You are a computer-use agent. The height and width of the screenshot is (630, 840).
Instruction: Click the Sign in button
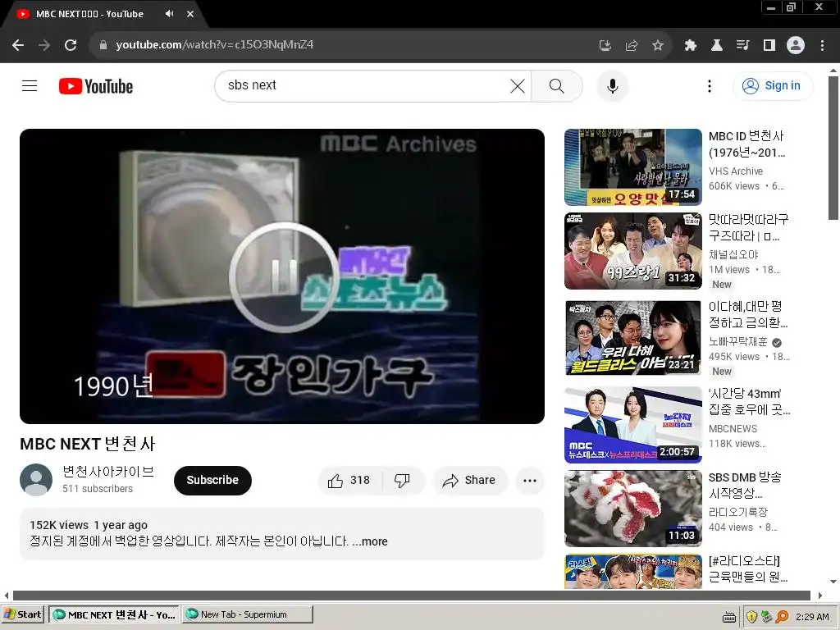(x=773, y=85)
